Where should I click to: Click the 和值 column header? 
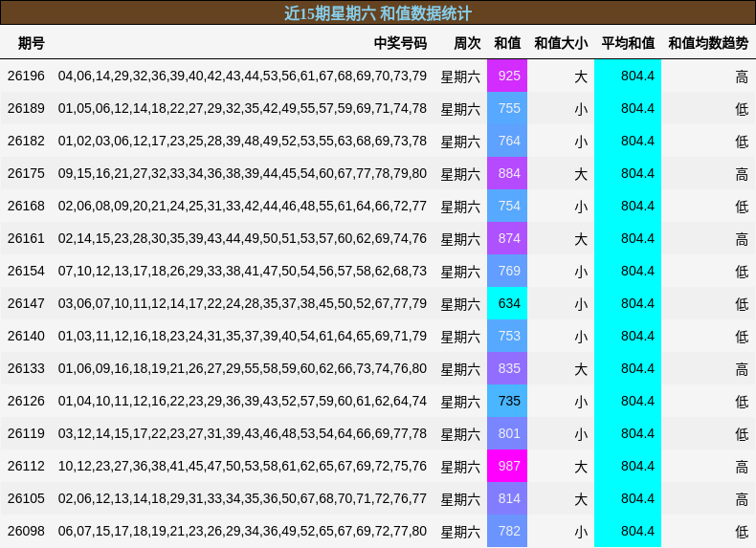click(x=507, y=43)
